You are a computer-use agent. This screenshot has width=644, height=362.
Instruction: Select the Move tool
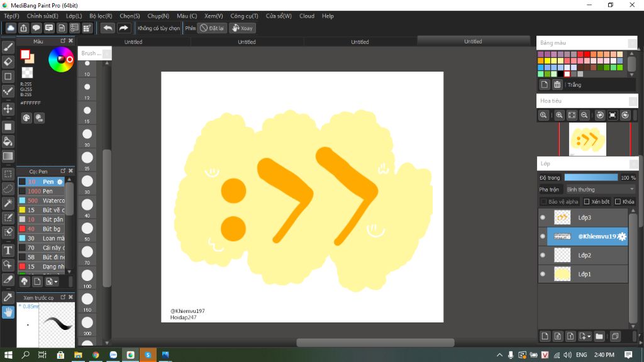8,109
